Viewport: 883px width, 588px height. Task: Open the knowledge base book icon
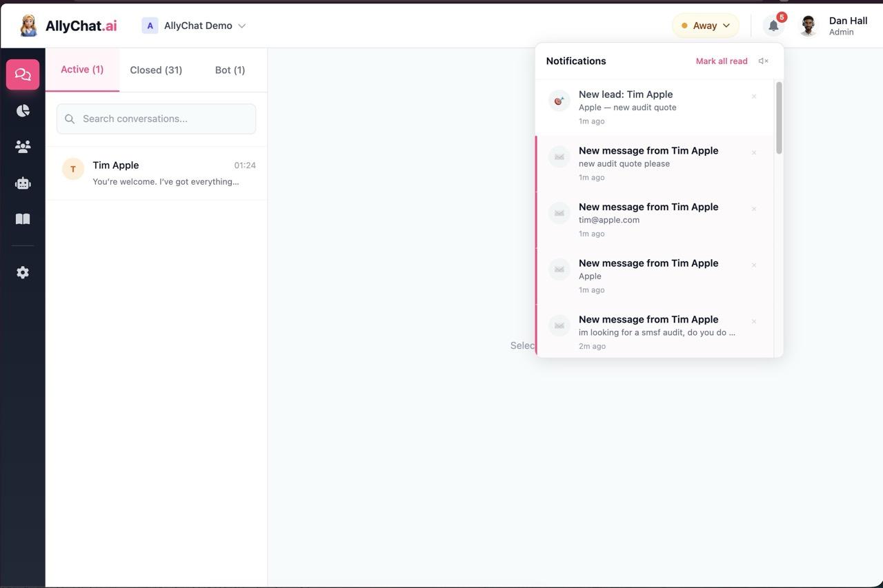[x=23, y=219]
